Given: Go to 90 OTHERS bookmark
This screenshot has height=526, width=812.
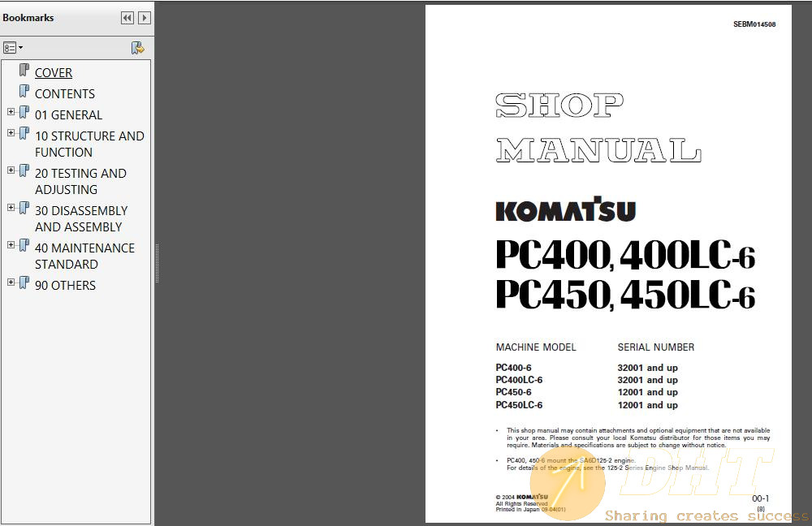Looking at the screenshot, I should click(65, 285).
